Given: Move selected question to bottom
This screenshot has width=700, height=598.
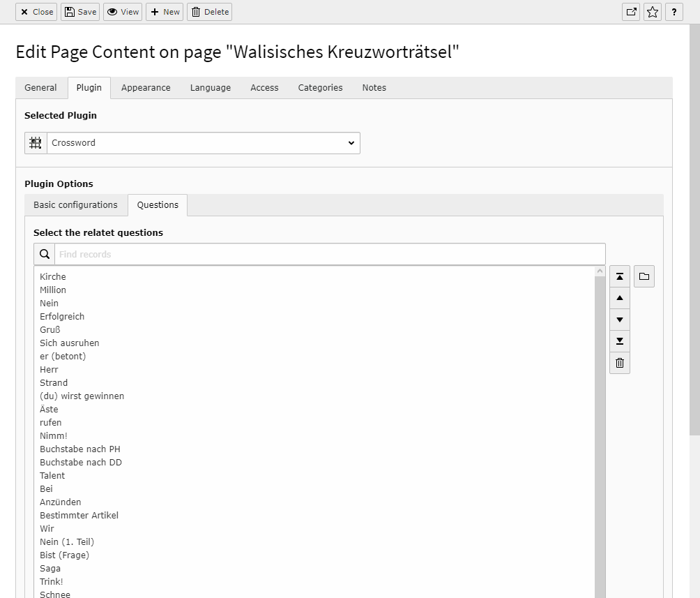Looking at the screenshot, I should point(620,341).
